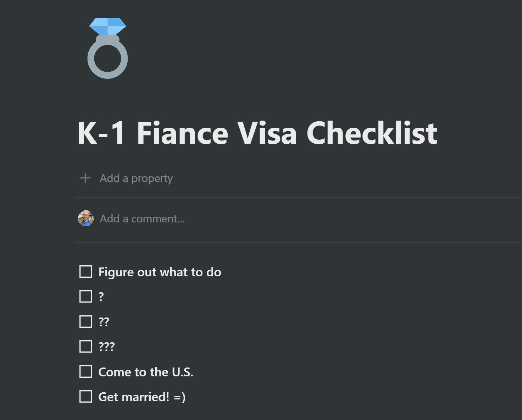
Task: Open the Add a property option
Action: point(136,178)
